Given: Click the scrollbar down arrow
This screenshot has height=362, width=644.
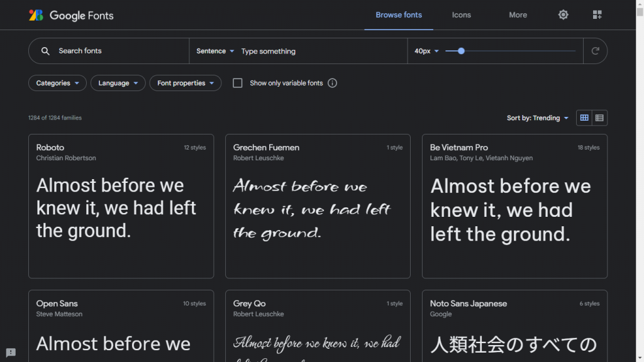Looking at the screenshot, I should [x=640, y=359].
